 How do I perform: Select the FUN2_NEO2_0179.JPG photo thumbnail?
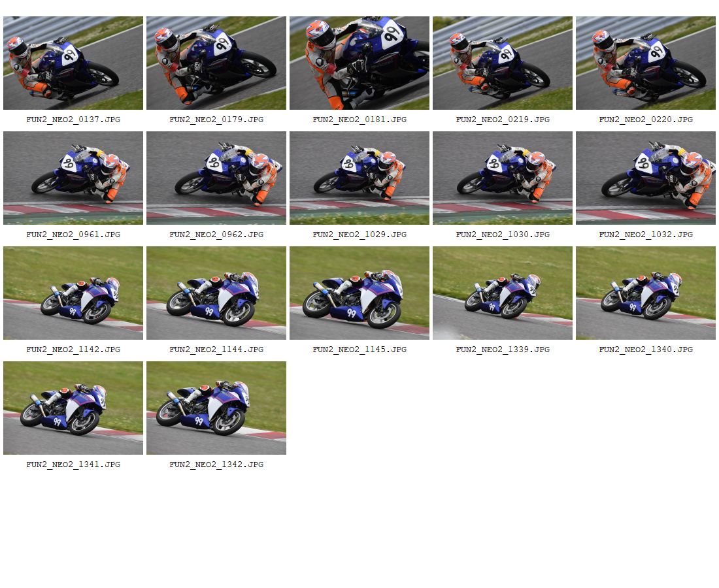216,63
